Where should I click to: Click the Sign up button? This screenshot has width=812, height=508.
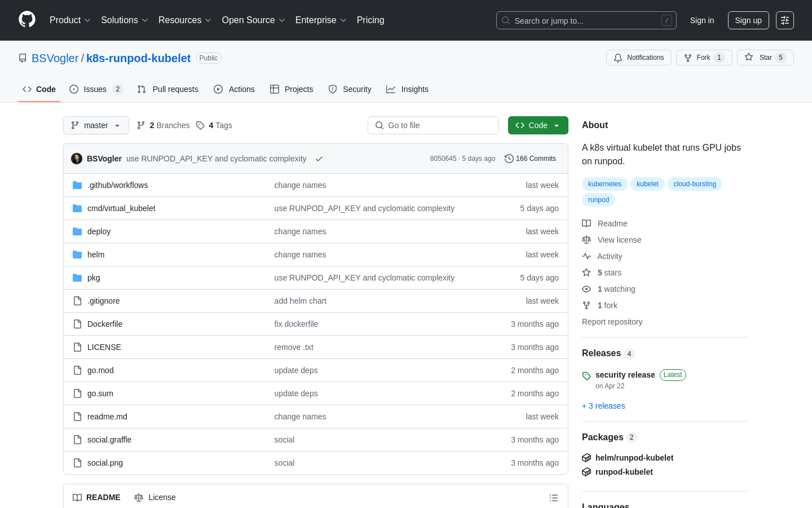tap(748, 20)
